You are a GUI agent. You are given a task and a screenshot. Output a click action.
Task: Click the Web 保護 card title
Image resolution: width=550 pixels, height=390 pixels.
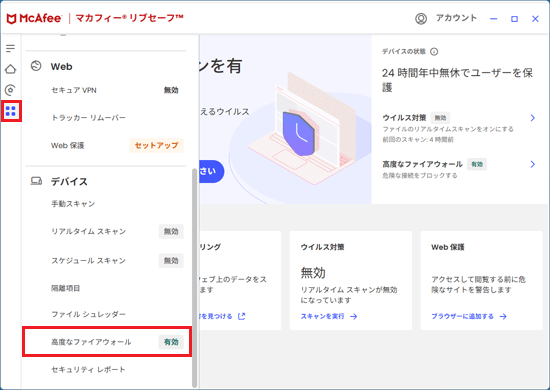448,247
